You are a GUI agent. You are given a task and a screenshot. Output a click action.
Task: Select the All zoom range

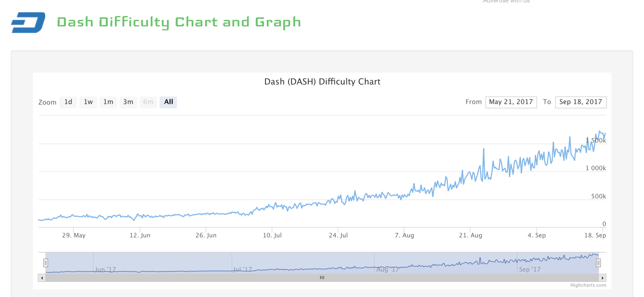click(x=169, y=102)
